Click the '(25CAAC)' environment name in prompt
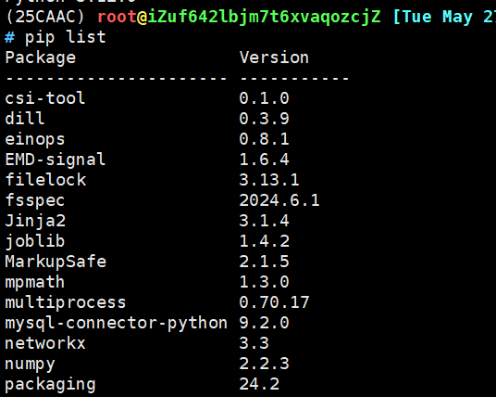The width and height of the screenshot is (496, 397). 45,17
